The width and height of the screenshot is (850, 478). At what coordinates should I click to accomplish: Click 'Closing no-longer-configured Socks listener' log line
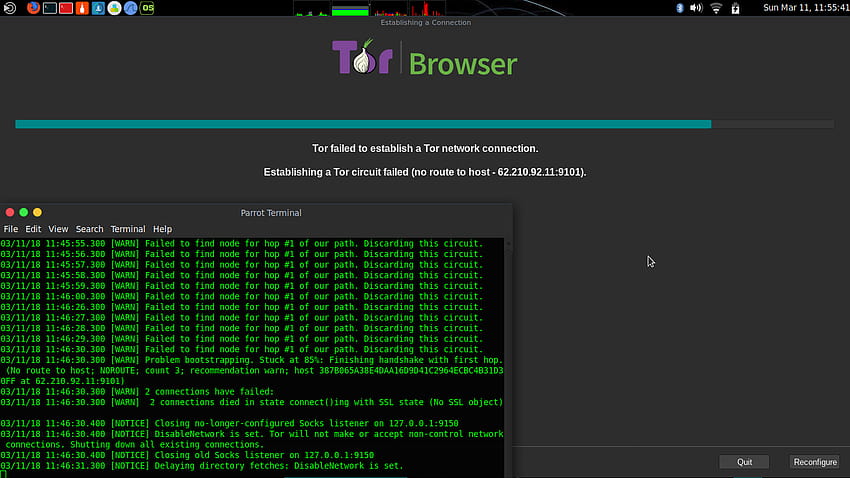(x=229, y=423)
